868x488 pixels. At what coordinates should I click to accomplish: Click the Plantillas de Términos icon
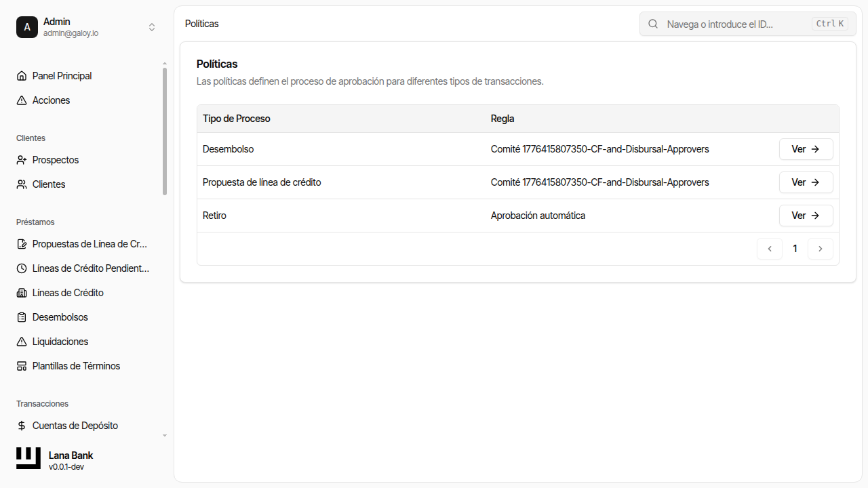point(22,366)
